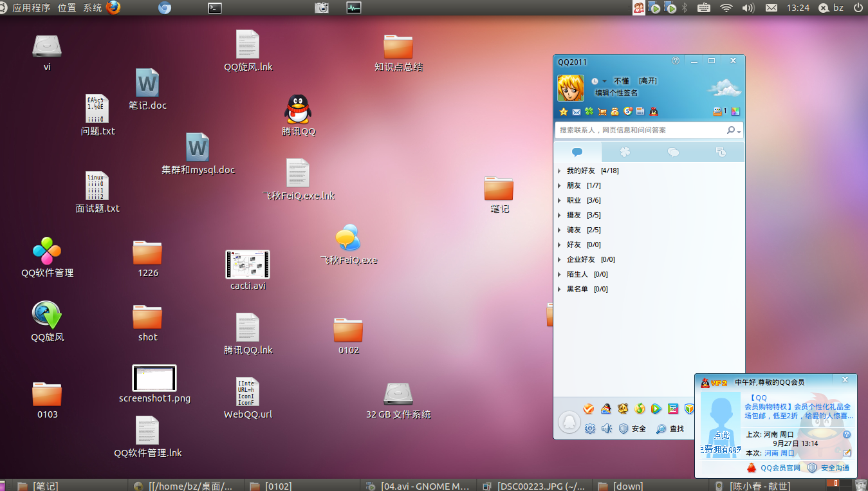This screenshot has height=491, width=868.
Task: Select the 飞秋FeiQ.exe desktop icon
Action: (x=349, y=245)
